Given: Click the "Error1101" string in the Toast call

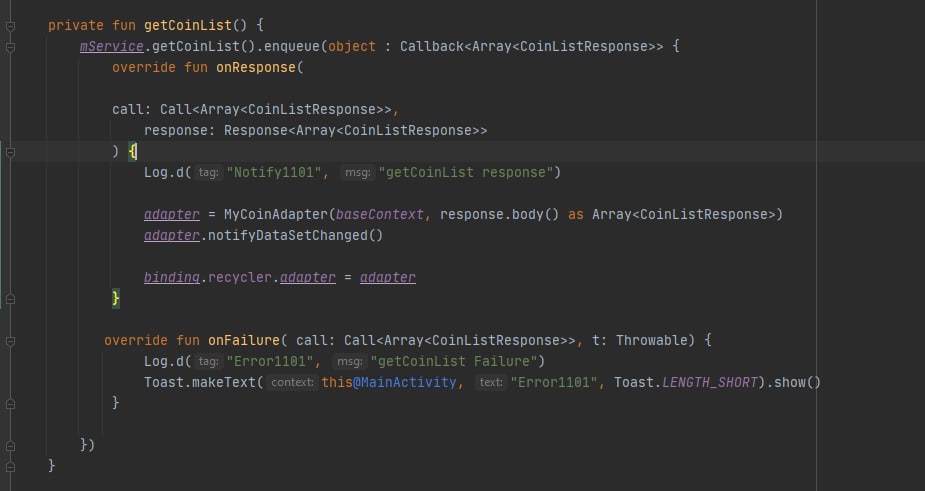Looking at the screenshot, I should point(554,382).
